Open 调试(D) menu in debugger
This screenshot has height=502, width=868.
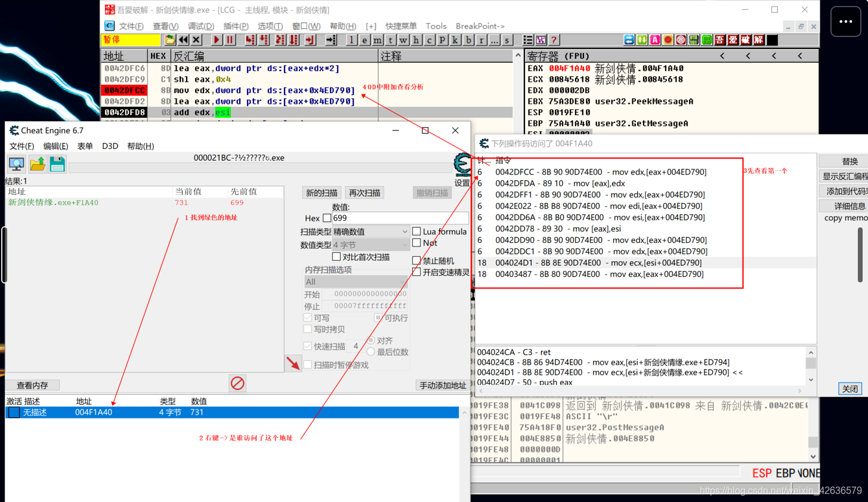point(200,26)
